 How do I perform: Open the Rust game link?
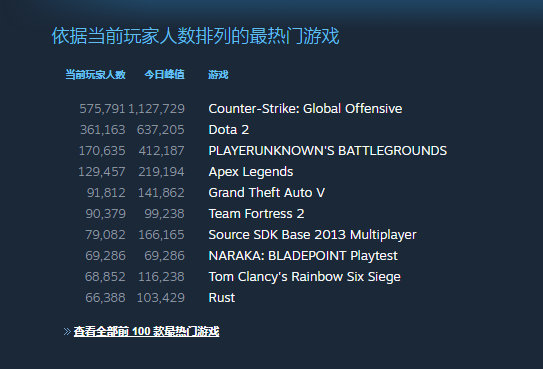coord(222,298)
